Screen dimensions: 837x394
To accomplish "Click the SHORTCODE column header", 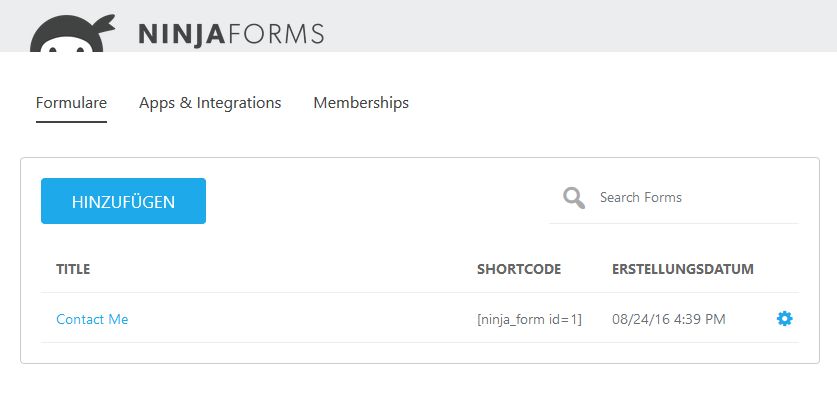I will tap(519, 269).
